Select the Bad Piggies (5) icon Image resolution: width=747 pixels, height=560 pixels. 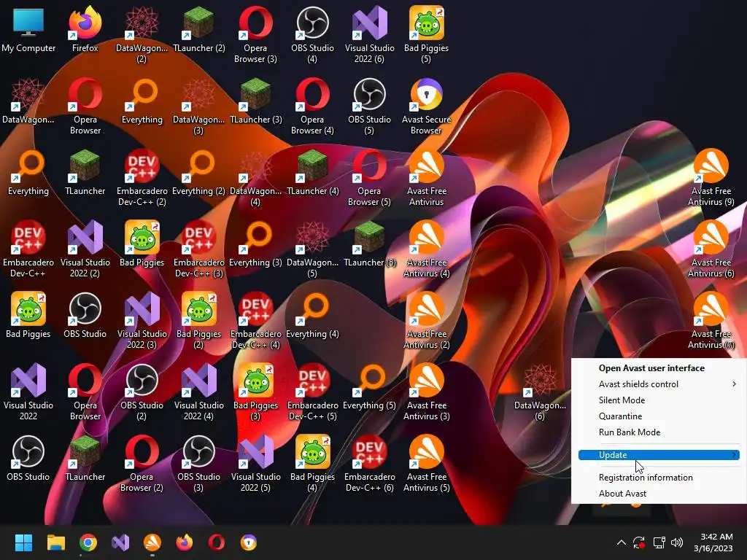[x=426, y=36]
